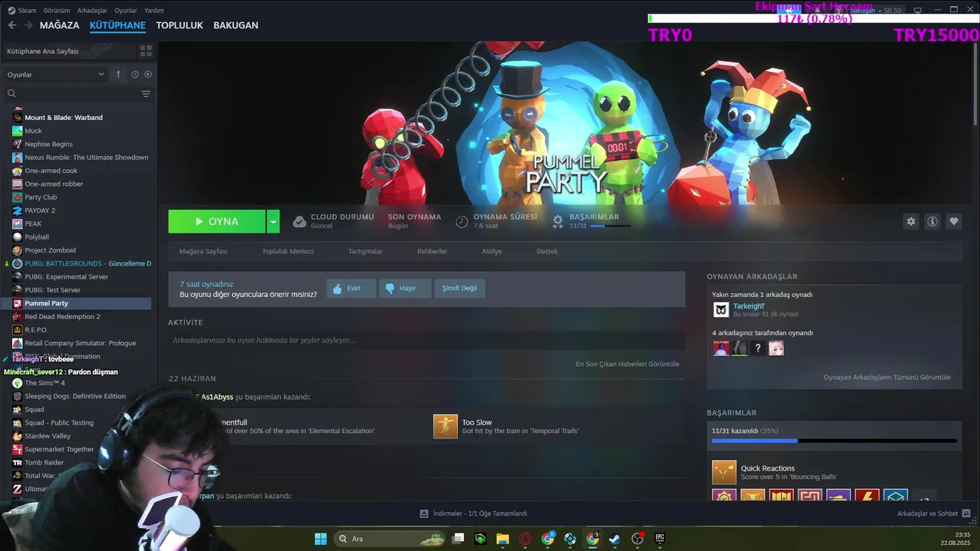Open En Son Çıkan Haberleri Görüntüle link

(627, 364)
